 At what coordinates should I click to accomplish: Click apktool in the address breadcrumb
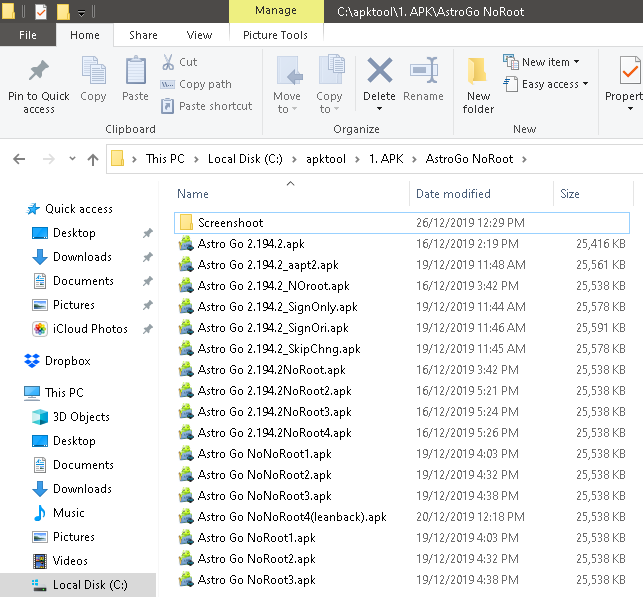[x=326, y=159]
